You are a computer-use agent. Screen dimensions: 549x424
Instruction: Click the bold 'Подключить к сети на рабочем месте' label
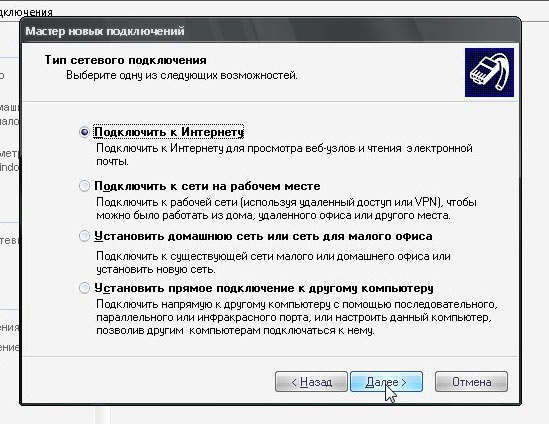coord(207,186)
